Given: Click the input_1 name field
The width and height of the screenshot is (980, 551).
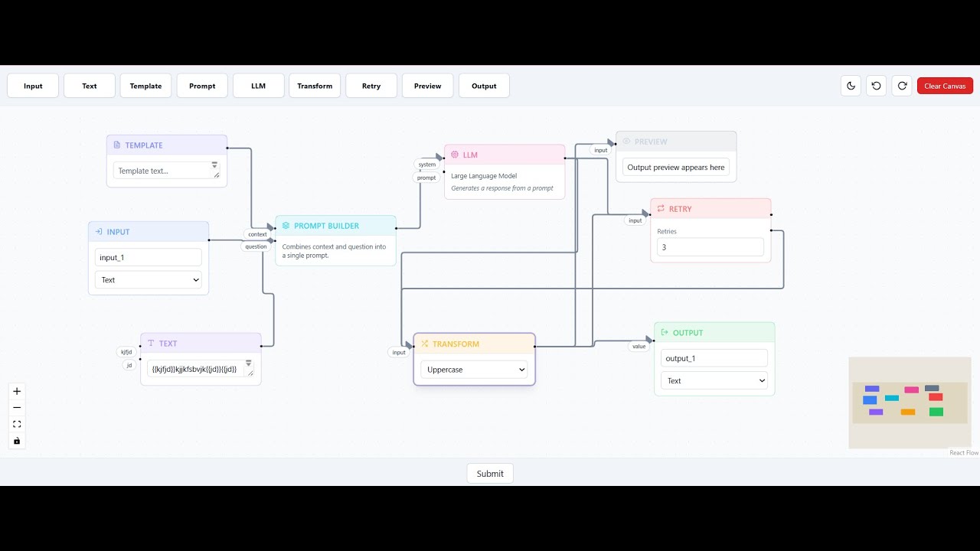Looking at the screenshot, I should [x=149, y=257].
